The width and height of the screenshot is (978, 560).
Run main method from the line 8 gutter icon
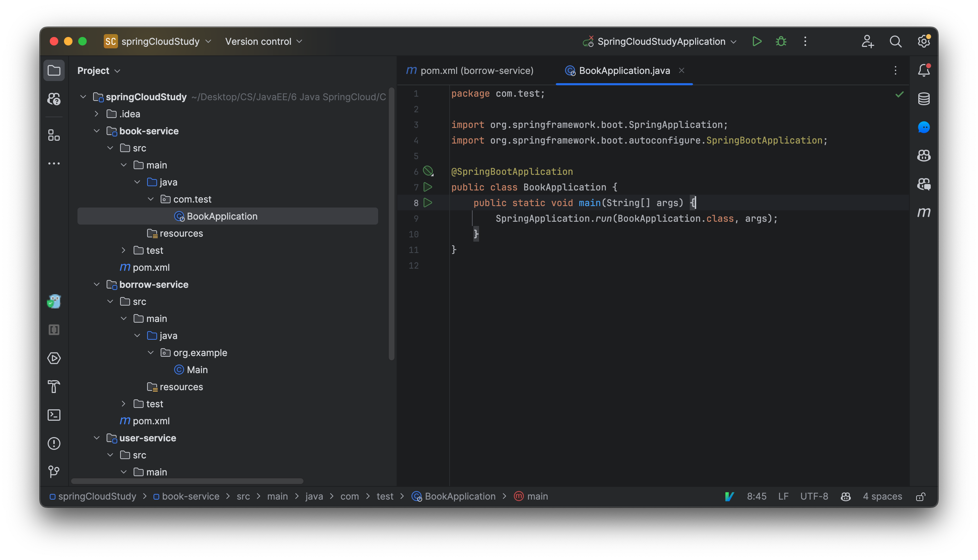coord(428,203)
